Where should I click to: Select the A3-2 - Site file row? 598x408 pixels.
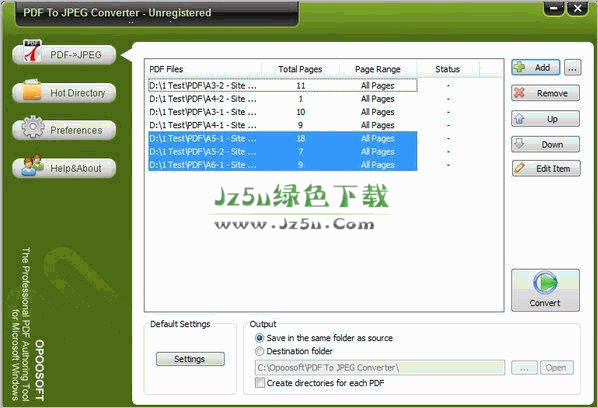tap(283, 85)
